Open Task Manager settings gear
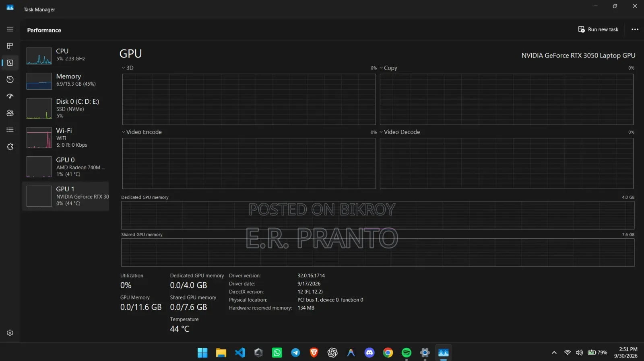The width and height of the screenshot is (644, 361). (10, 333)
